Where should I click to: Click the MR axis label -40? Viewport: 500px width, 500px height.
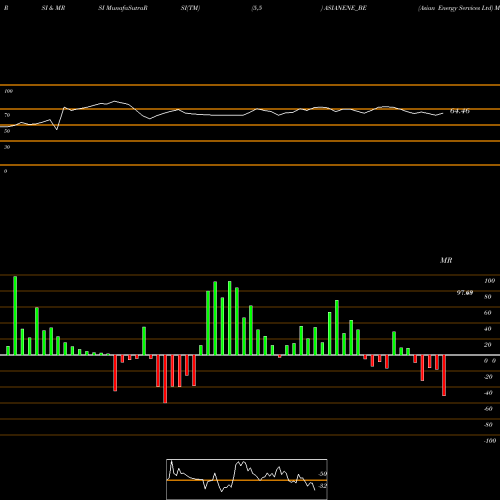pyautogui.click(x=488, y=393)
